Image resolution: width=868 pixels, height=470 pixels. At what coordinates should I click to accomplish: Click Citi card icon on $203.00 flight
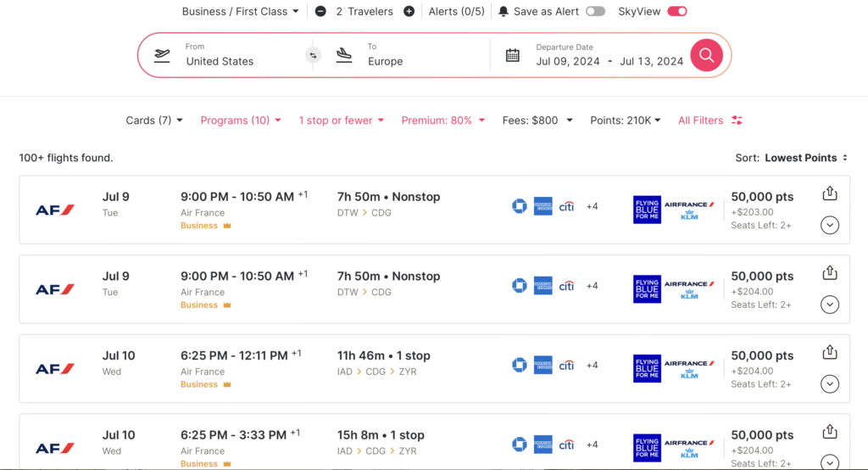click(566, 207)
